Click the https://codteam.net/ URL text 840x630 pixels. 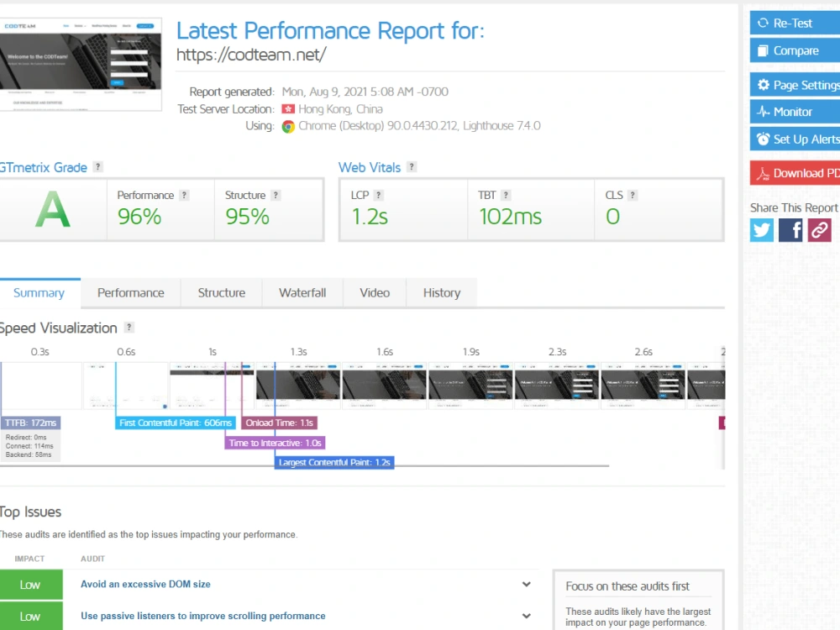click(x=251, y=55)
